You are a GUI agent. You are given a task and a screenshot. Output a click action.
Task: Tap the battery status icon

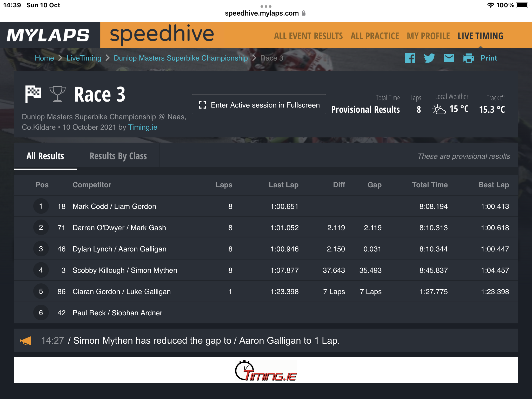(x=522, y=5)
